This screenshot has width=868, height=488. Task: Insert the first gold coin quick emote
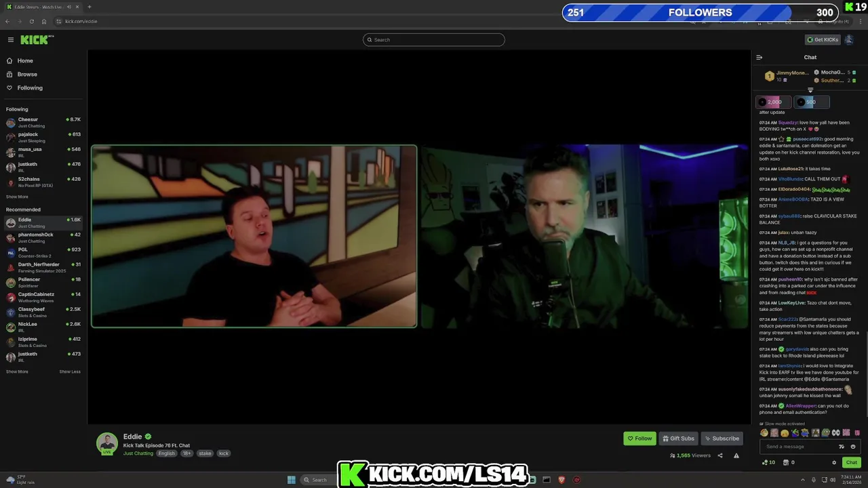pos(764,432)
